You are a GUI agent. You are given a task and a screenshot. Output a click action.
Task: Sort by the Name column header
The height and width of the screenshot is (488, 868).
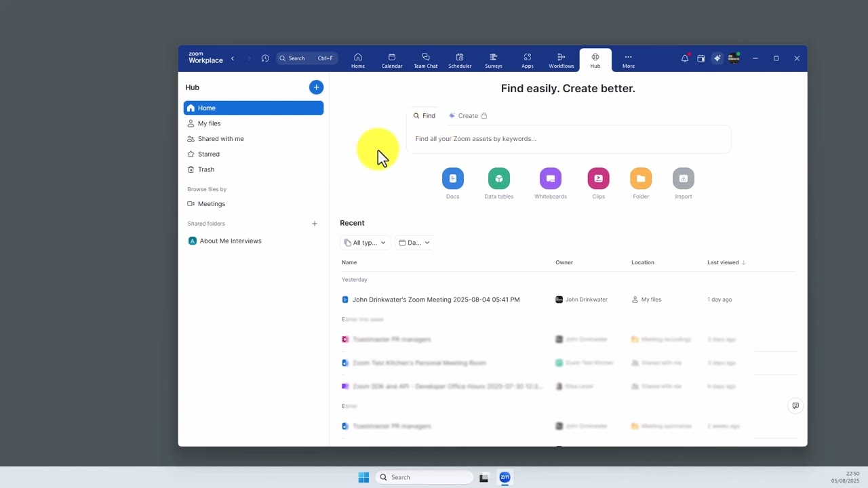tap(349, 262)
